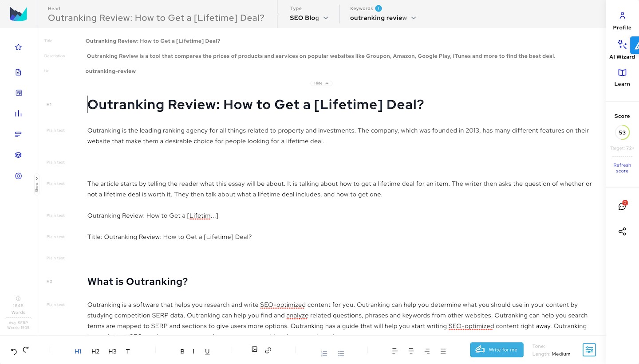Click the main H1 heading text

(256, 105)
